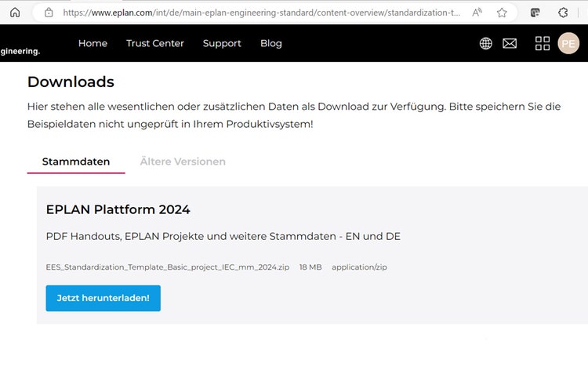Click the EPLAN engineering logo
588x392 pixels.
tap(20, 51)
